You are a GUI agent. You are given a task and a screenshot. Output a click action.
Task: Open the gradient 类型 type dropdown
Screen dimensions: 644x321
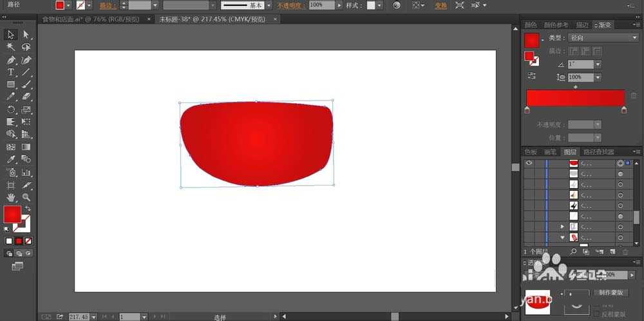[x=603, y=38]
